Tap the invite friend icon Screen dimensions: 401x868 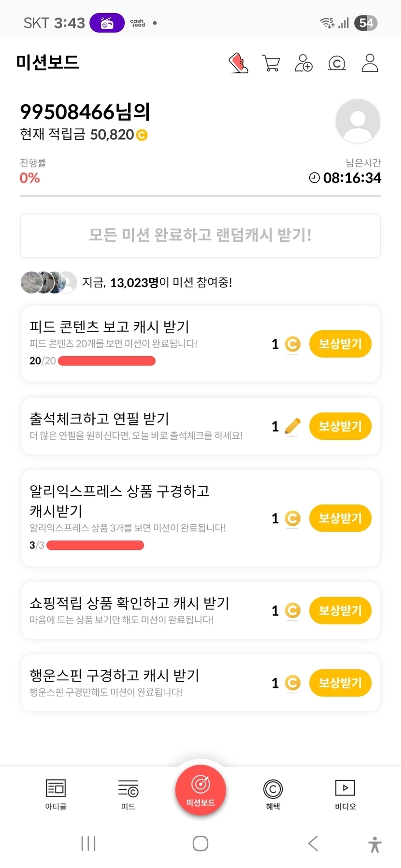(x=304, y=63)
